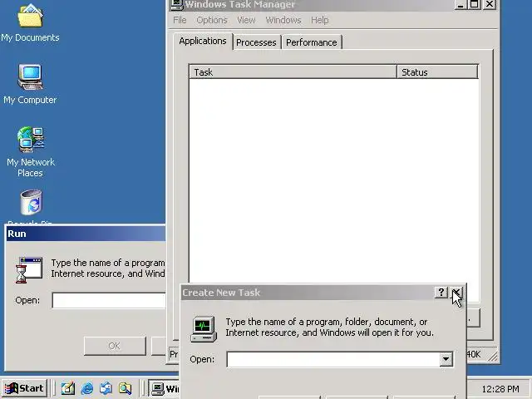
Task: Click the Run dialog title bar
Action: coord(86,234)
